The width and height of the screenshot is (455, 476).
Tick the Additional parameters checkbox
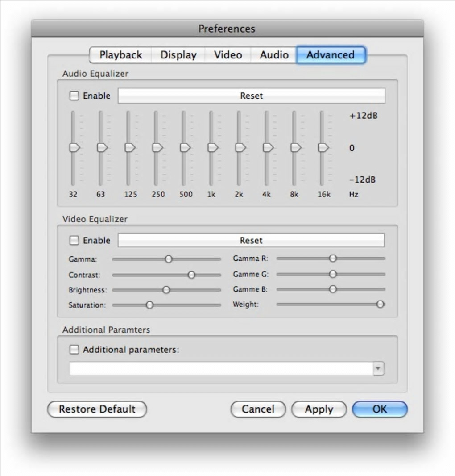coord(74,350)
